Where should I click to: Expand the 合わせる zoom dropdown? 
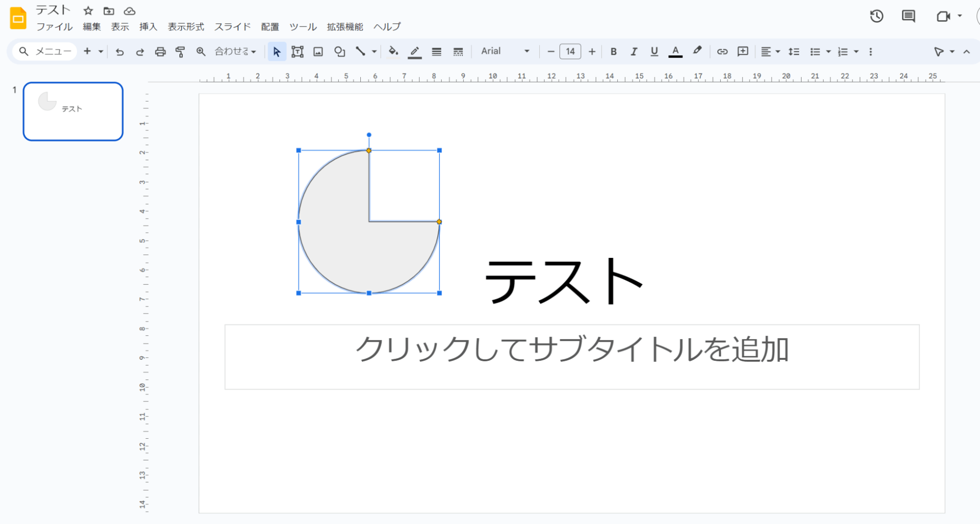click(235, 51)
